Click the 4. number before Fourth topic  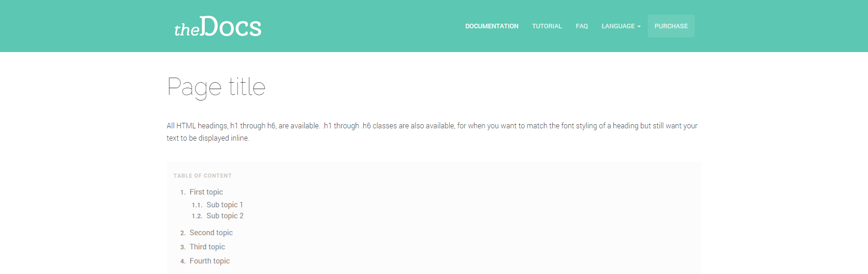182,262
